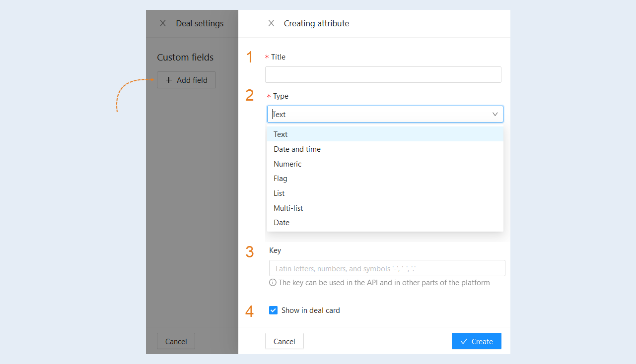Close the Creating attribute panel

click(x=271, y=23)
